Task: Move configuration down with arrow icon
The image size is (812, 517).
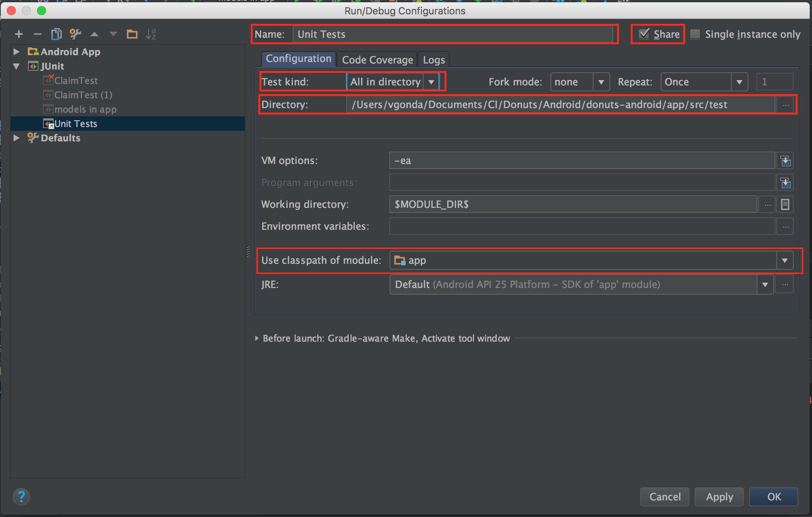Action: [113, 34]
